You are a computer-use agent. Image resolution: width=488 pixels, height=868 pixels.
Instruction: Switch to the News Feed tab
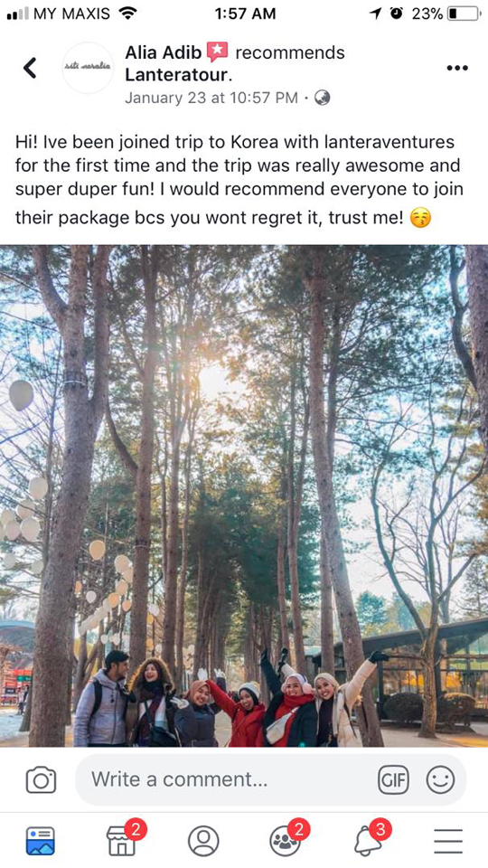tap(41, 841)
